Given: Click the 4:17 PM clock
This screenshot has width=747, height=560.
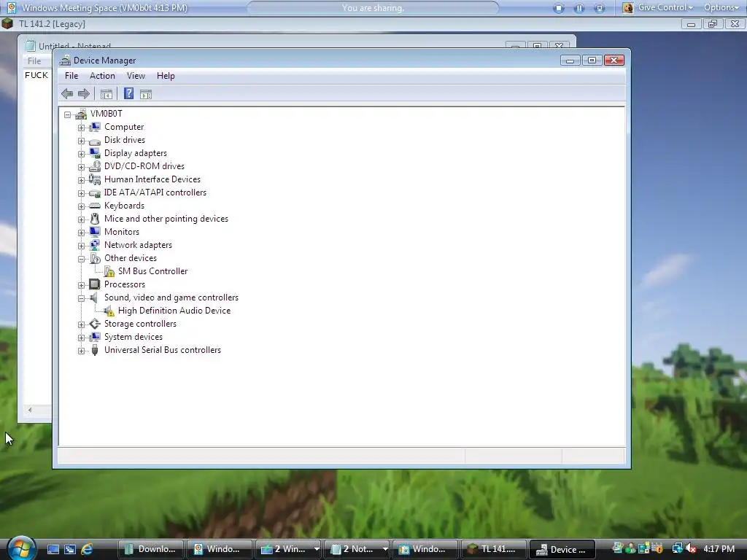Looking at the screenshot, I should tap(719, 549).
